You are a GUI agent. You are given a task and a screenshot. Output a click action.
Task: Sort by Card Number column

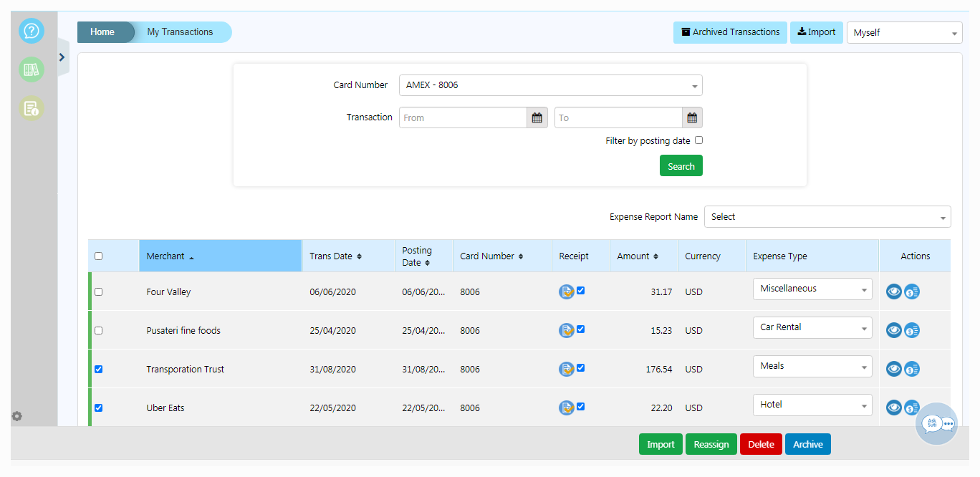click(x=502, y=256)
